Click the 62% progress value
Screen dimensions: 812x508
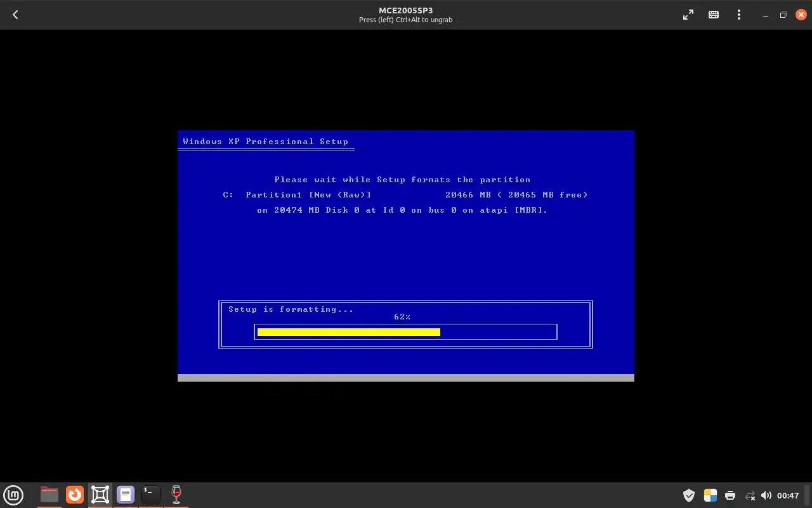pos(402,317)
